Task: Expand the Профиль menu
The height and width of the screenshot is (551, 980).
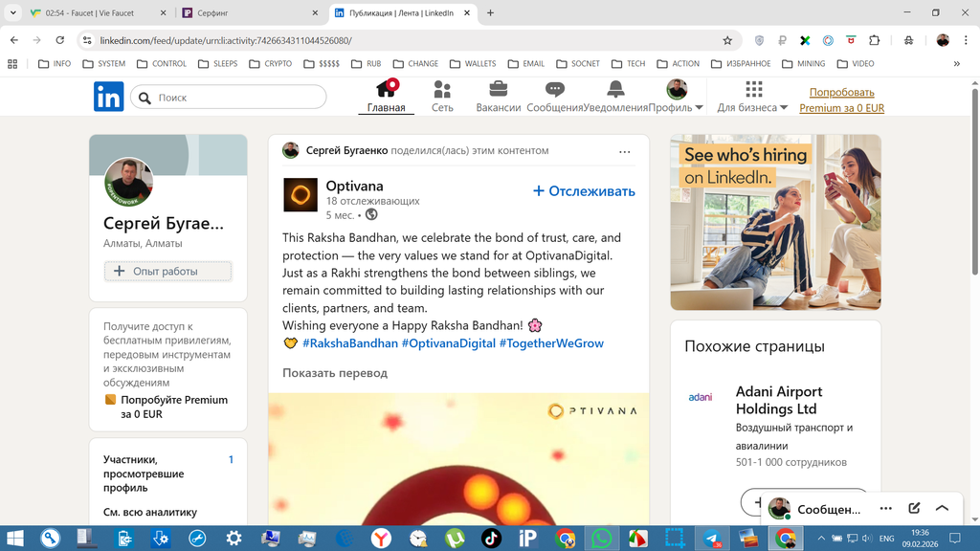Action: click(x=677, y=97)
